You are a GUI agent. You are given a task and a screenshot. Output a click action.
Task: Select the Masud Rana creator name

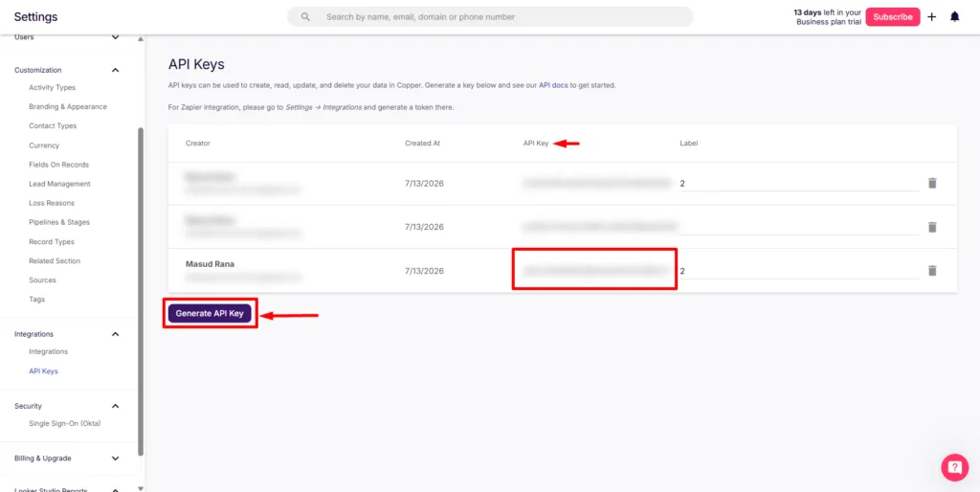tap(210, 264)
